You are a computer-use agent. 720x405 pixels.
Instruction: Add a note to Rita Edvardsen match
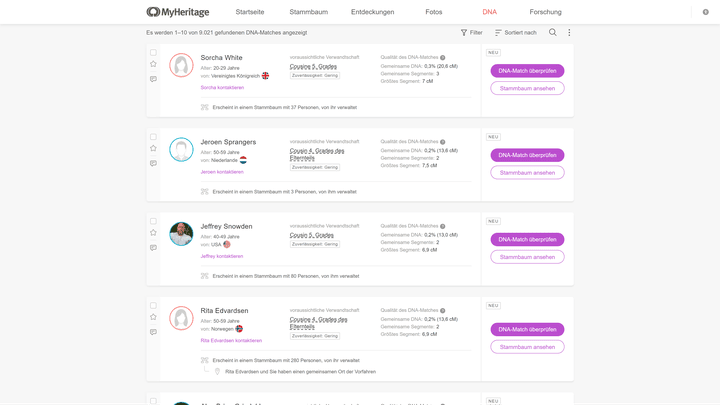(153, 332)
